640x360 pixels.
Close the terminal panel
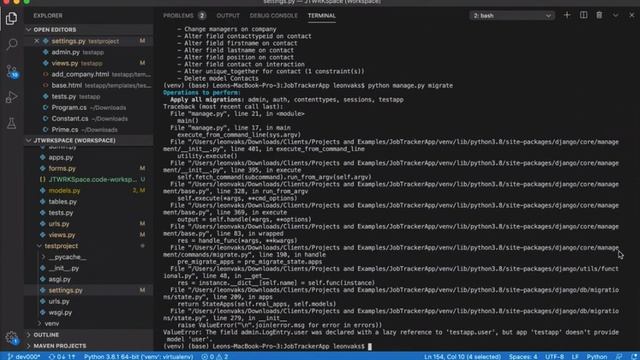pos(631,15)
